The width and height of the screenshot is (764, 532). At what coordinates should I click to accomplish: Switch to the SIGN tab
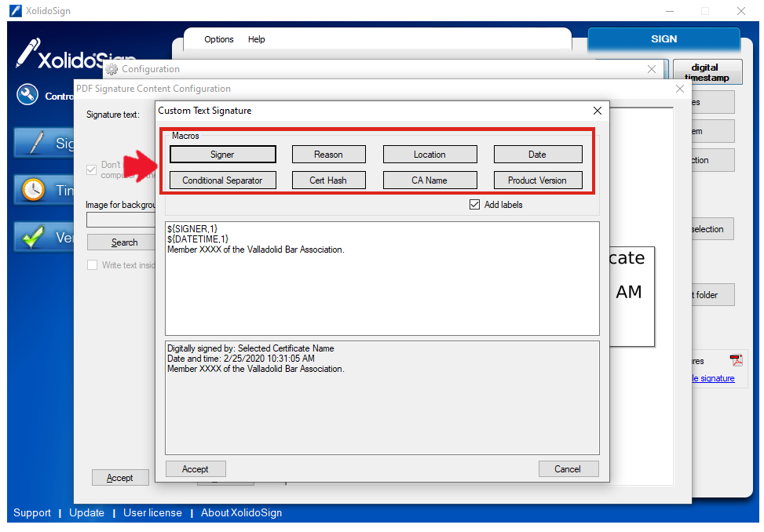(663, 39)
